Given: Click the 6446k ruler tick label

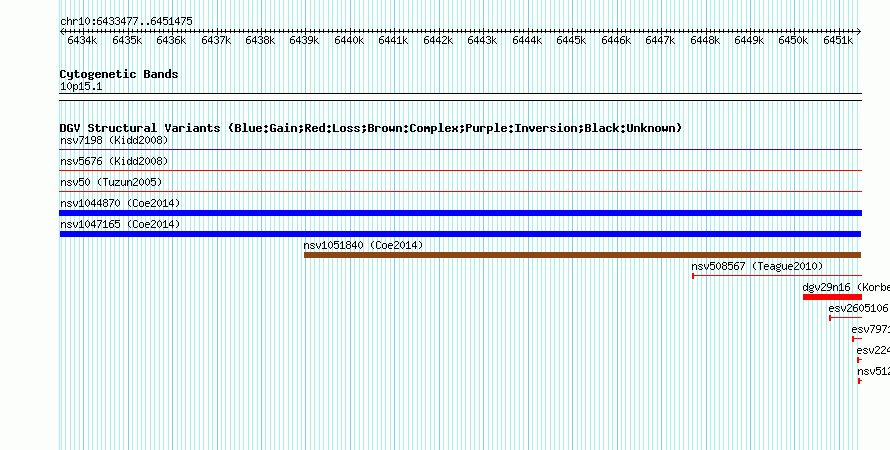Looking at the screenshot, I should click(615, 40).
